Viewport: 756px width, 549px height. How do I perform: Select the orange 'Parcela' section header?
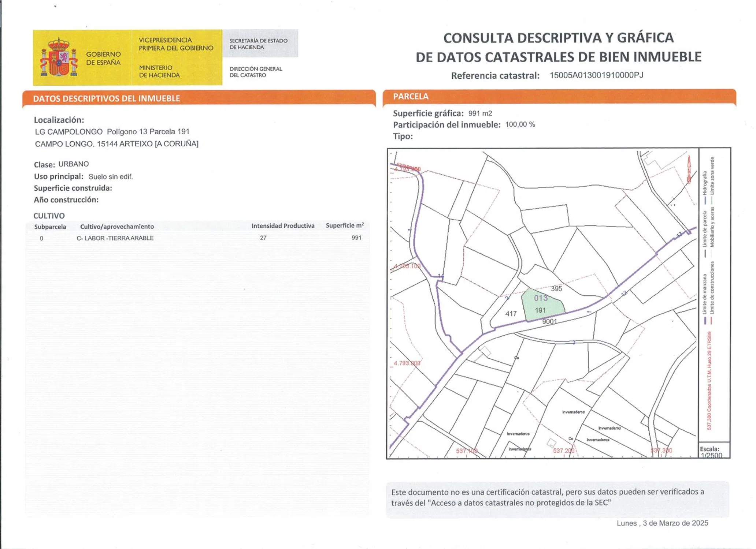click(411, 97)
